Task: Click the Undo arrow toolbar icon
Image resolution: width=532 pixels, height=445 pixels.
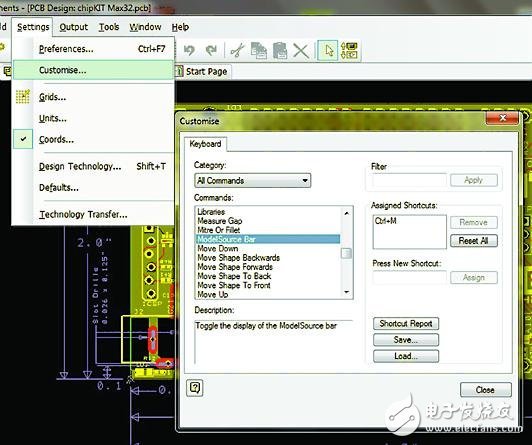Action: [189, 50]
